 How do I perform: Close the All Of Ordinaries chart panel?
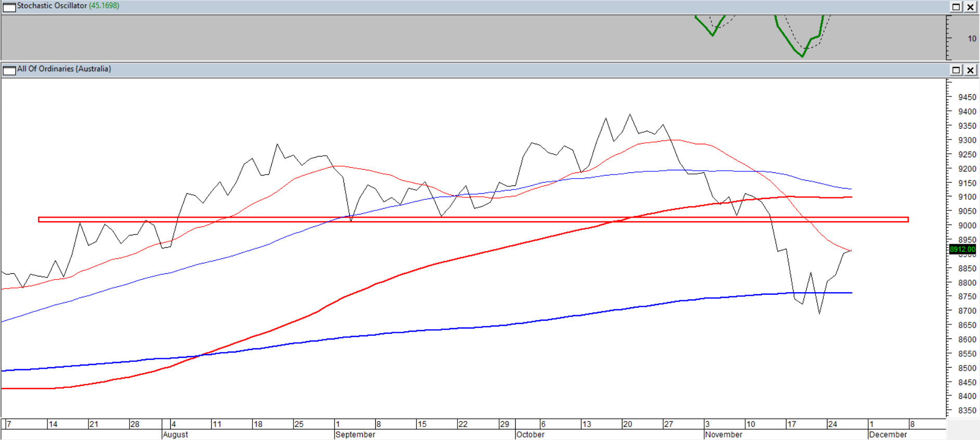[971, 70]
